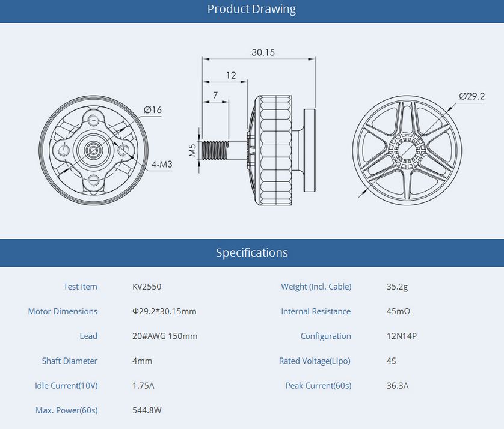The width and height of the screenshot is (504, 429).
Task: Click the 4mm value
Action: (142, 361)
